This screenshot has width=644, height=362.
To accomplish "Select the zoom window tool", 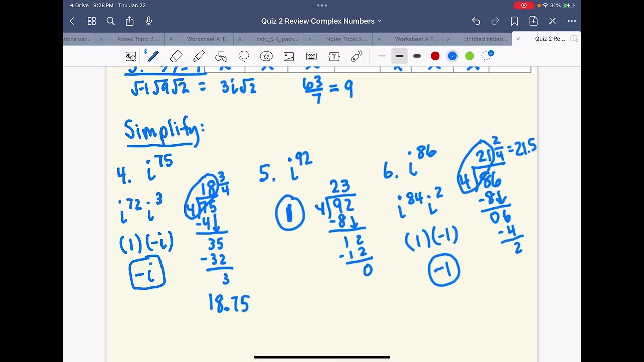I will point(131,56).
